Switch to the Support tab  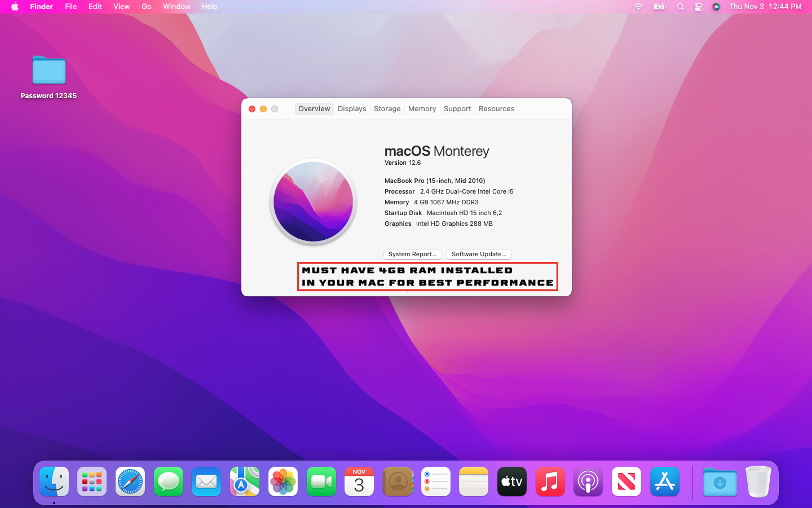pyautogui.click(x=457, y=109)
